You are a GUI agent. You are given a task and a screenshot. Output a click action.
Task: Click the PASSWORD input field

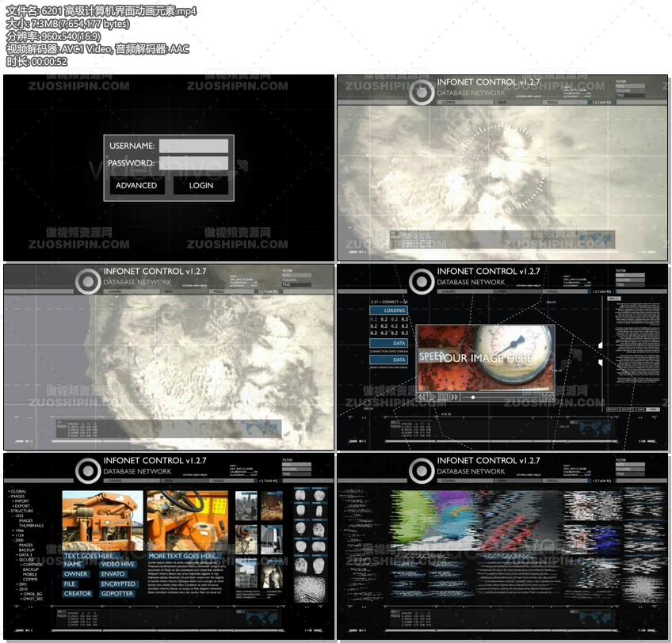[x=193, y=163]
